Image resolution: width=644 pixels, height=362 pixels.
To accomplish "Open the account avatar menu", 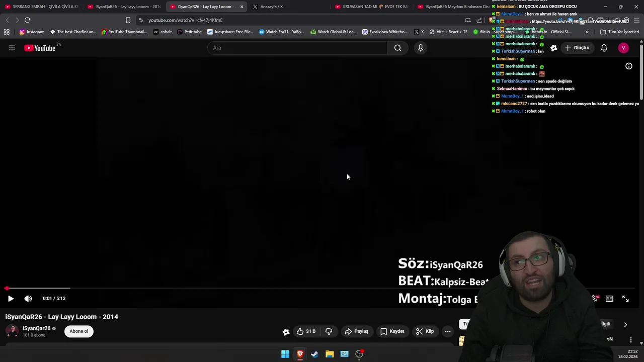I will click(x=623, y=48).
